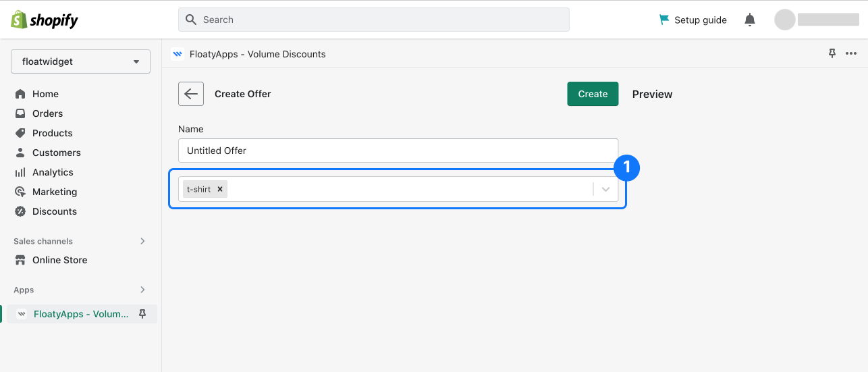Screen dimensions: 868x372
Task: Click the Shopify logo
Action: 45,20
